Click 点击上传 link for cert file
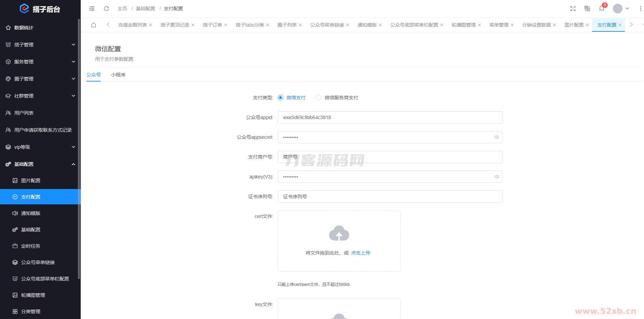 pos(360,253)
